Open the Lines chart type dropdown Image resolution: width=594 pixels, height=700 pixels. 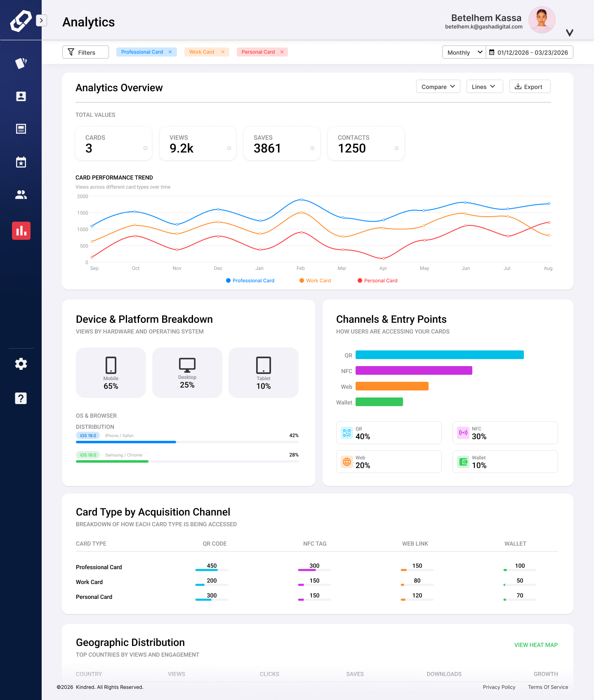[x=484, y=87]
